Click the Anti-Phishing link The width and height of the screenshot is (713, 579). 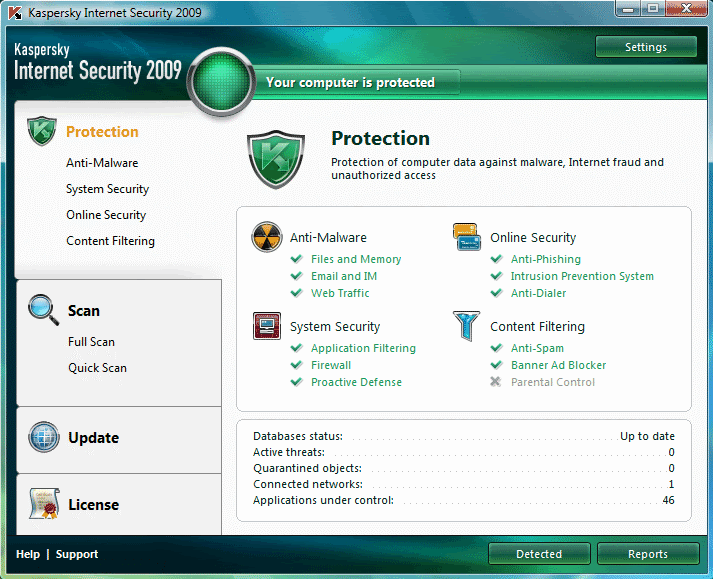tap(546, 259)
